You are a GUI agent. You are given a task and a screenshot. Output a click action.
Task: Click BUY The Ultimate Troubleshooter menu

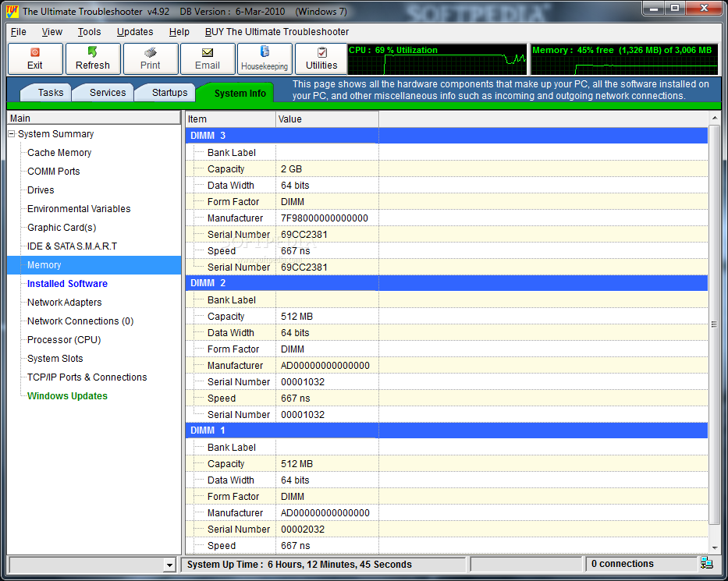[277, 31]
